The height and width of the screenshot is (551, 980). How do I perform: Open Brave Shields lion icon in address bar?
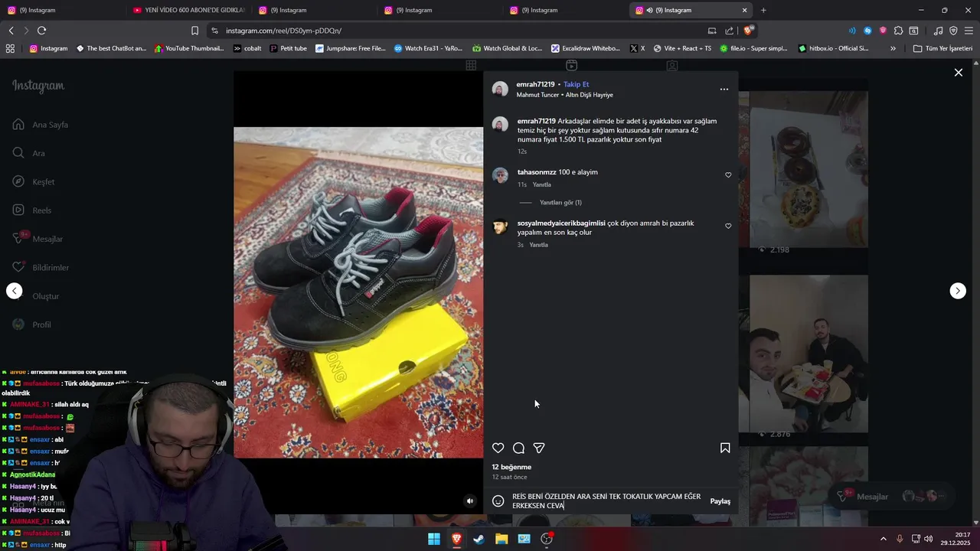[749, 31]
